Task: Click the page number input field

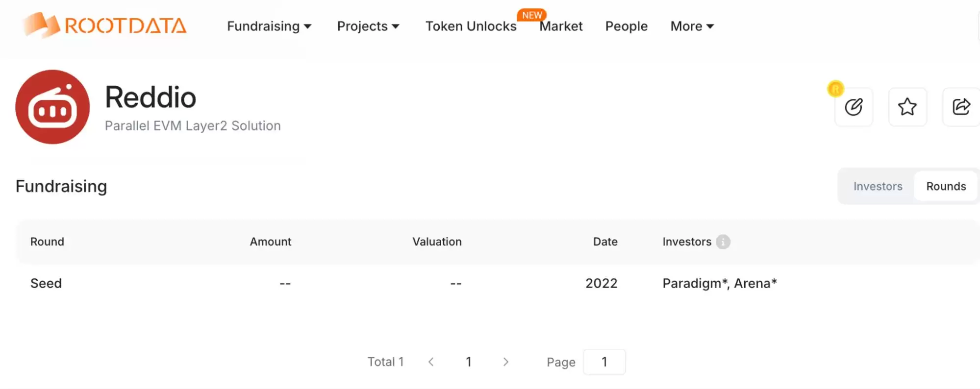Action: click(x=604, y=362)
